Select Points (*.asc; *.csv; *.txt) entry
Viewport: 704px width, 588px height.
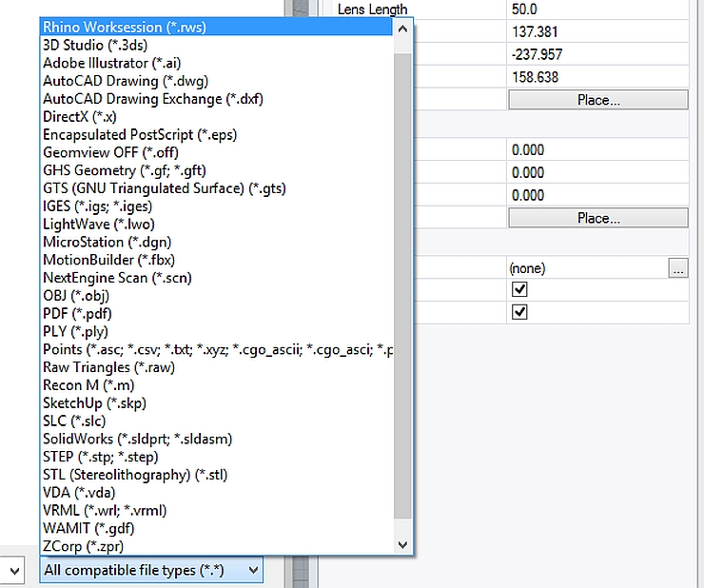point(216,349)
